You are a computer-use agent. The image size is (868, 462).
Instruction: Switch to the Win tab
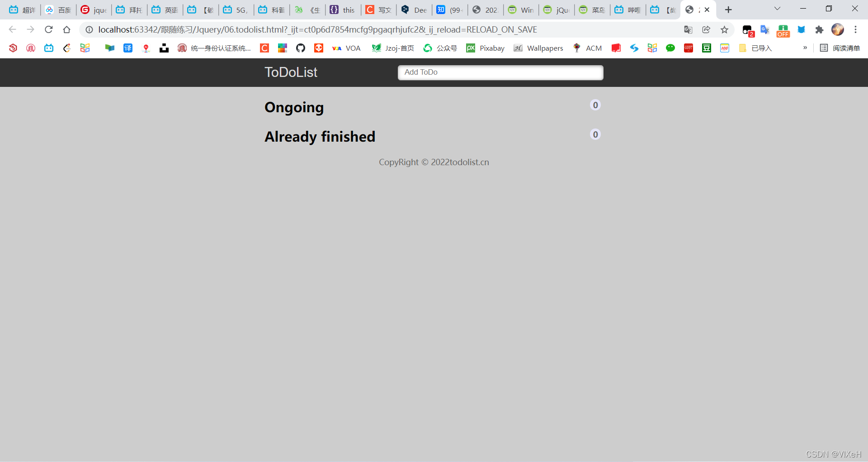(x=521, y=10)
